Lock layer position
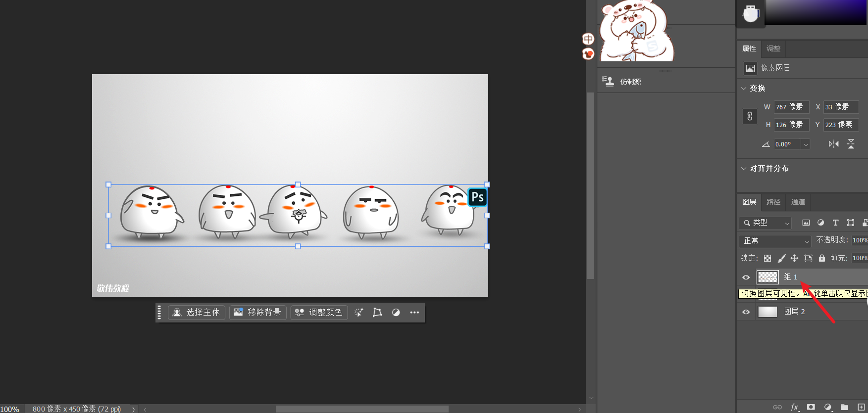Screen dimensions: 868x413 click(794, 258)
